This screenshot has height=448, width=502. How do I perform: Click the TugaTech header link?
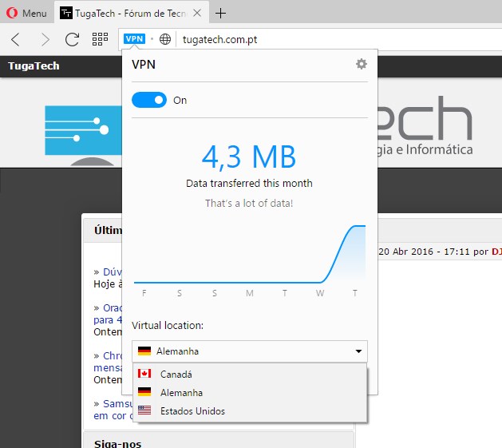(x=34, y=65)
